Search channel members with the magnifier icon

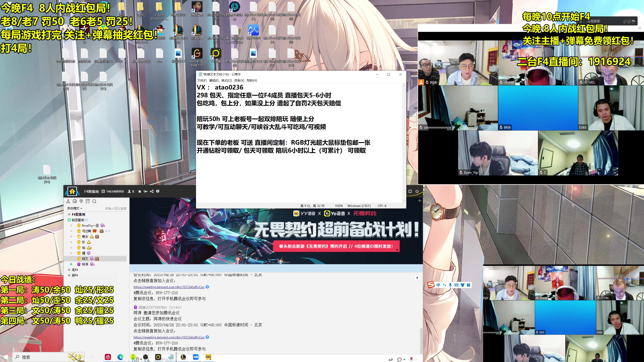pyautogui.click(x=94, y=201)
